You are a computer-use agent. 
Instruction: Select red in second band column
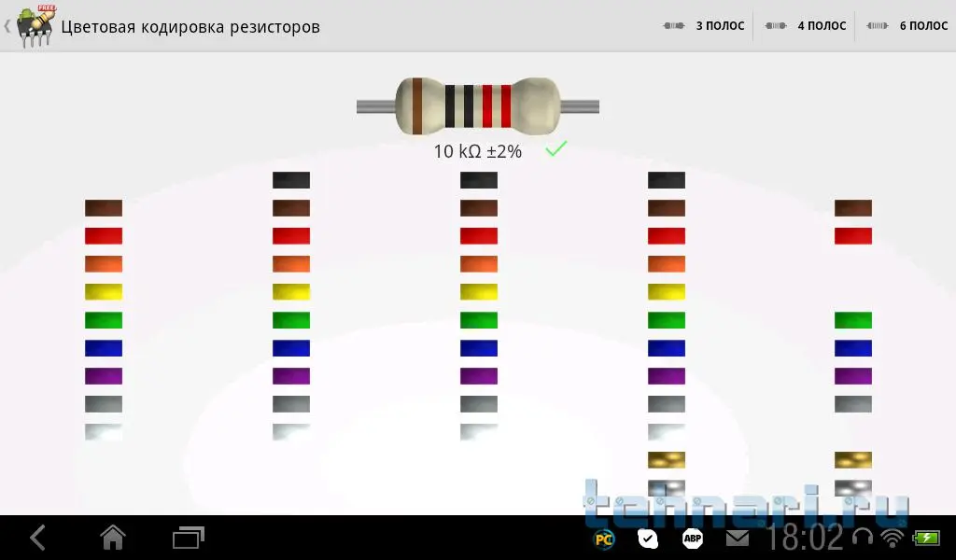tap(291, 236)
